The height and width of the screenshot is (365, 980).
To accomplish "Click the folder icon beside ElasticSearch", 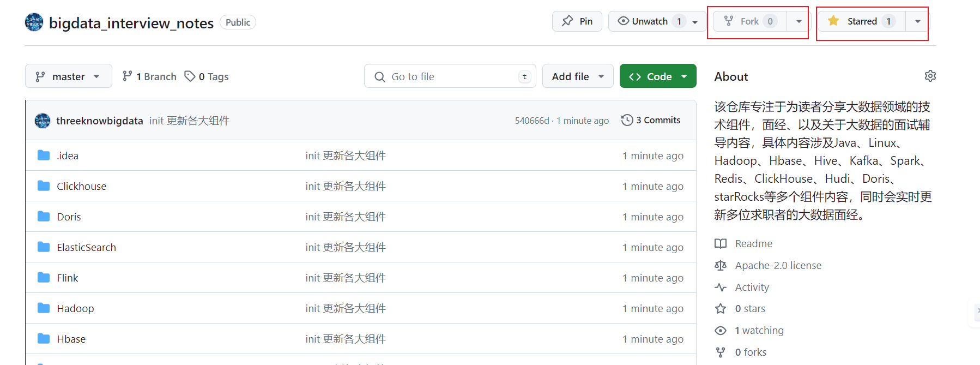I will (44, 247).
